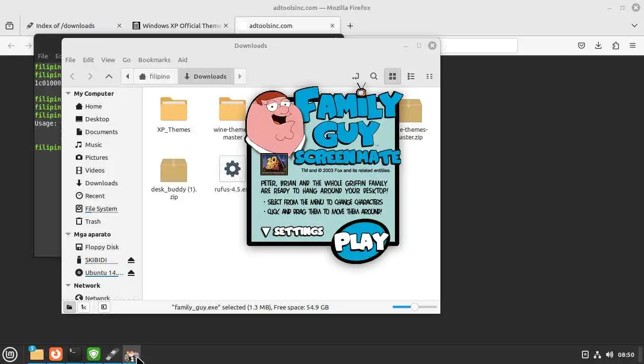The height and width of the screenshot is (364, 644).
Task: Open the Firefox extensions menu
Action: 616,45
